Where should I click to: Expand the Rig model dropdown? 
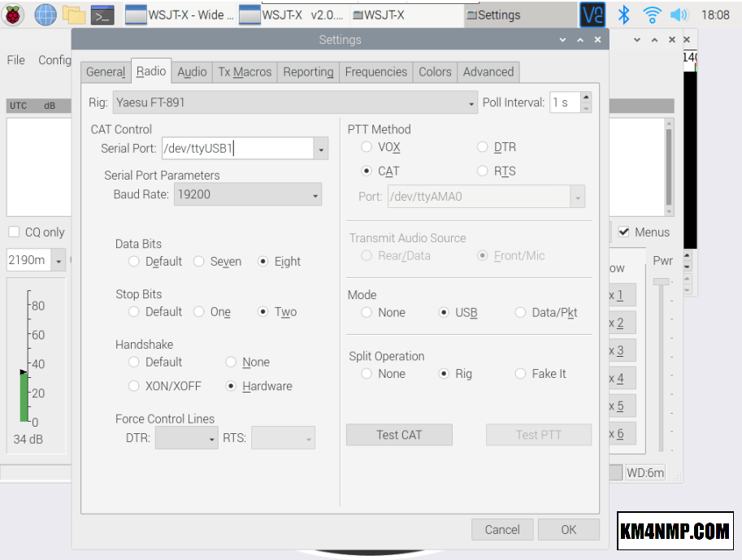pos(472,103)
